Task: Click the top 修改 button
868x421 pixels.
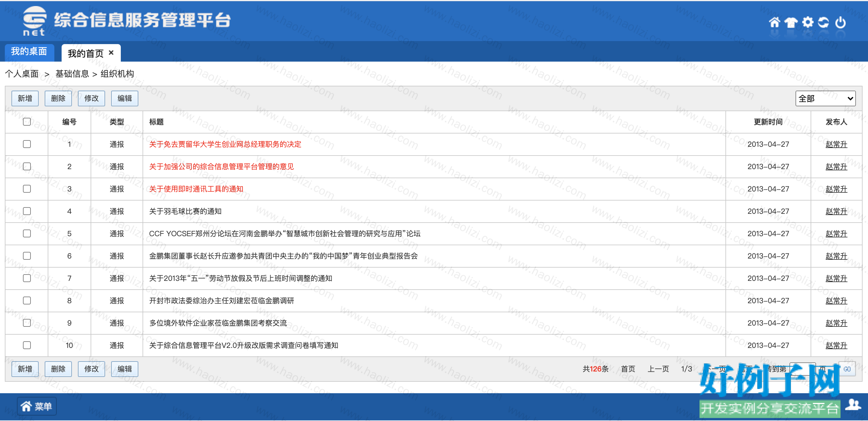Action: (91, 98)
